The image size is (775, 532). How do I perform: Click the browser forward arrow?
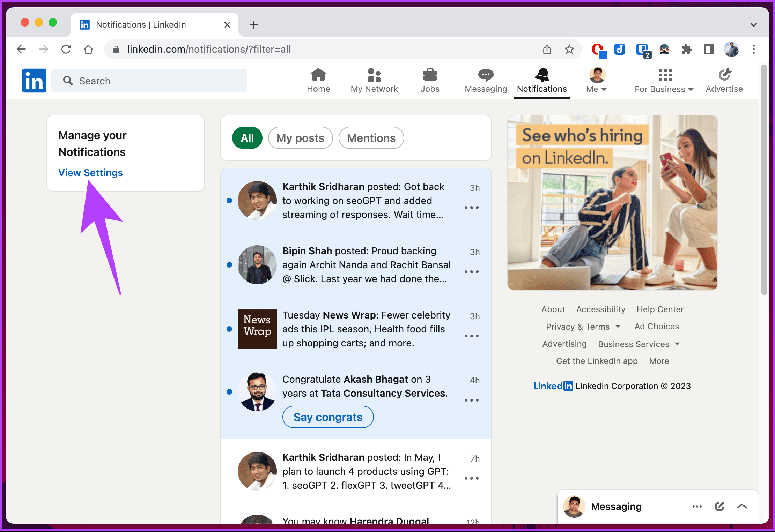tap(44, 49)
